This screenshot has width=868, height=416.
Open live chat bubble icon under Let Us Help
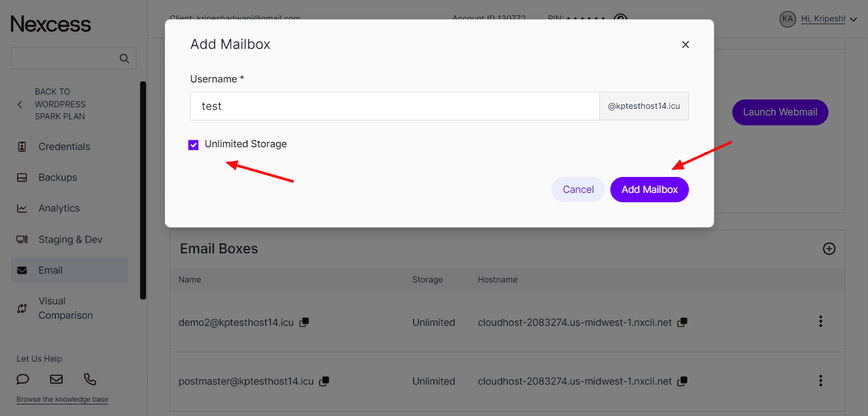tap(23, 379)
